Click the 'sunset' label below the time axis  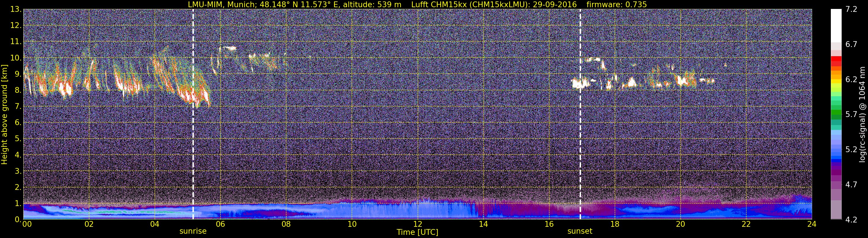click(x=580, y=231)
